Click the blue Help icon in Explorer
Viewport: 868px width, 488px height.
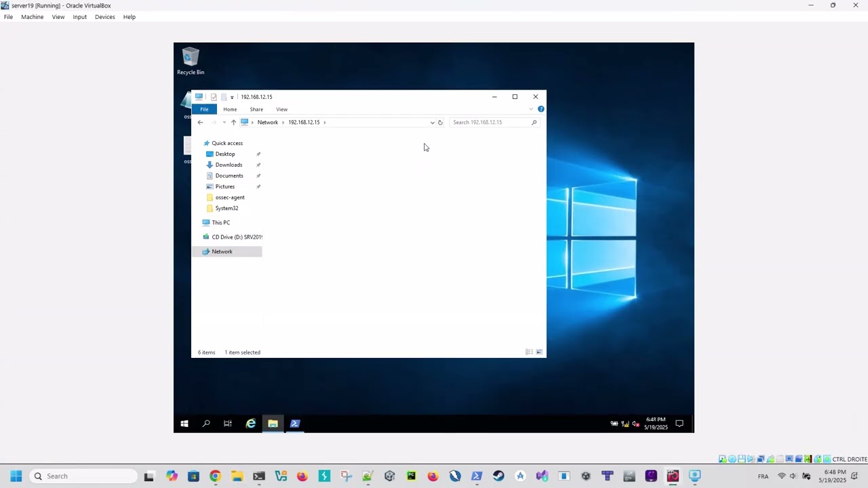pos(540,109)
